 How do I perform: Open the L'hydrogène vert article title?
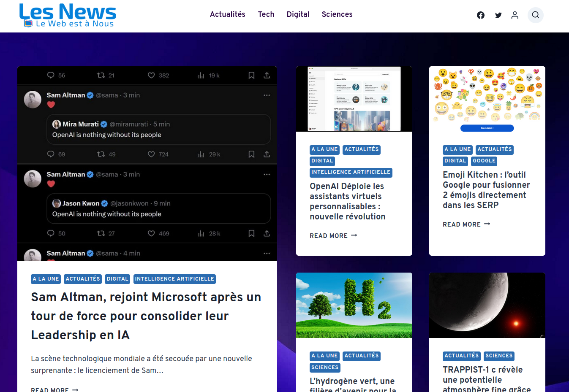pyautogui.click(x=353, y=384)
